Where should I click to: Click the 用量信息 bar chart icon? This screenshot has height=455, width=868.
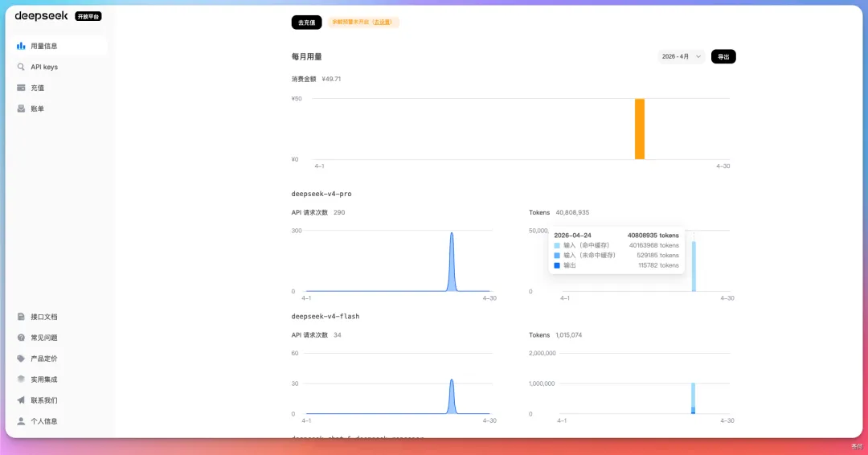coord(21,46)
